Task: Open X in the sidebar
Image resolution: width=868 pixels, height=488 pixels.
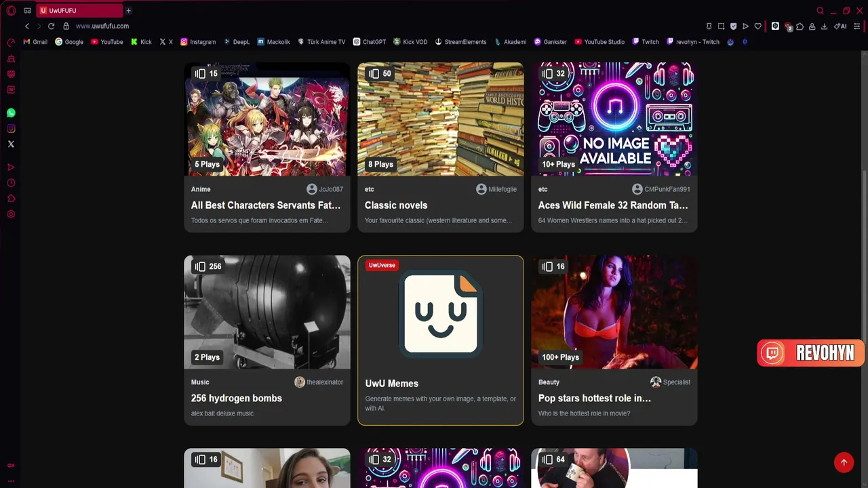Action: 11,144
